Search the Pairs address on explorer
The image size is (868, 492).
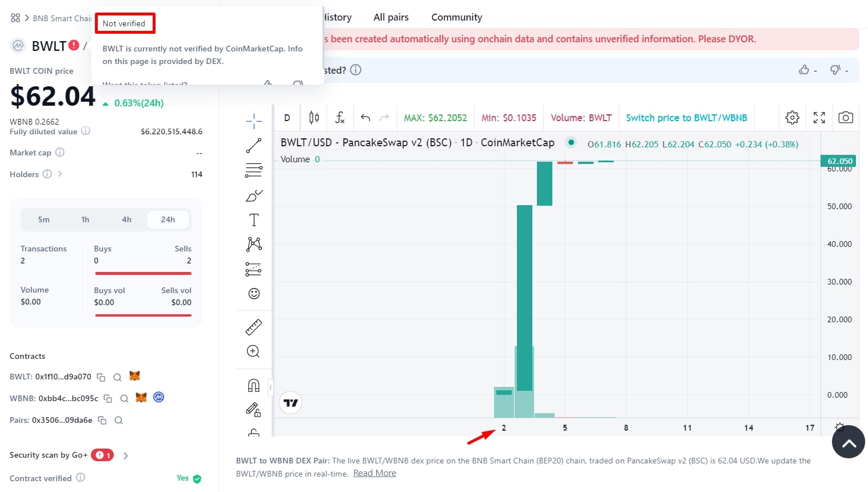click(x=118, y=421)
